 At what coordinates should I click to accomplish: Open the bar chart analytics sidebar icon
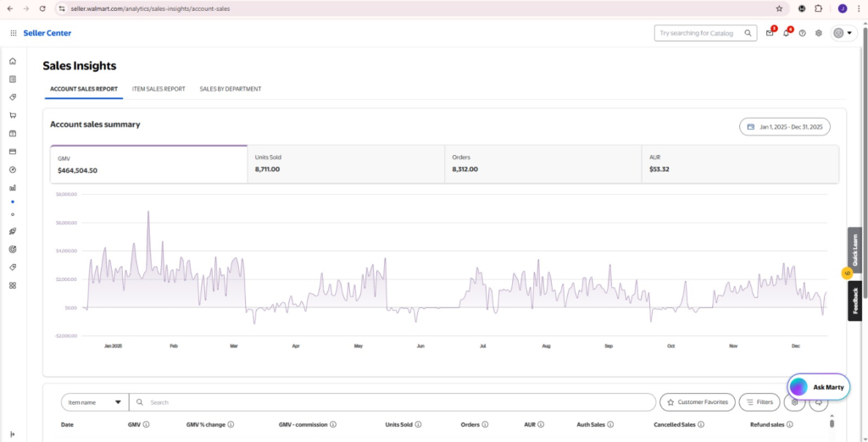(12, 188)
